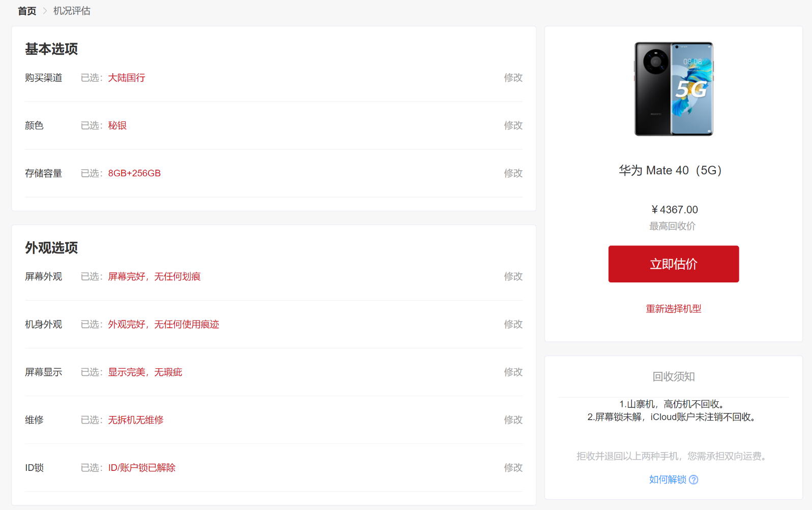
Task: Modify the 存储容量 selection
Action: [x=513, y=173]
